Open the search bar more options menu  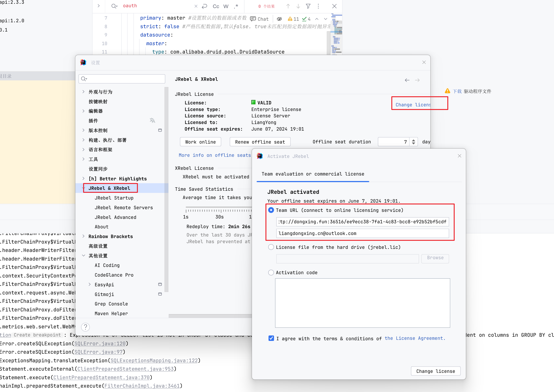coord(318,6)
